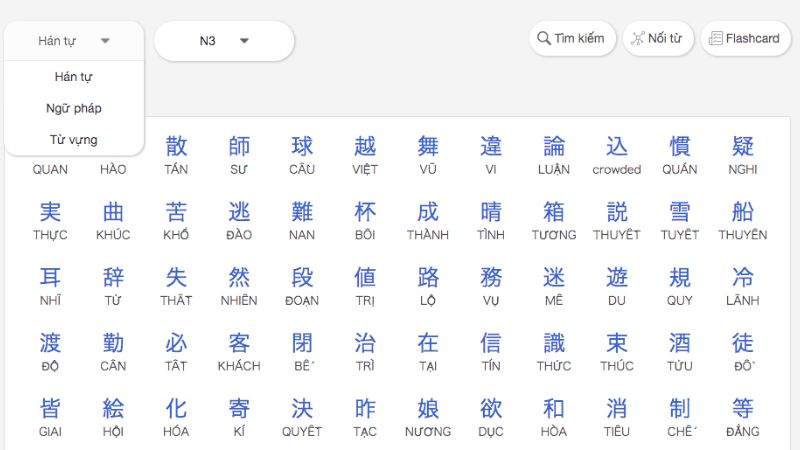Viewport: 800px width, 450px height.
Task: Open kanji 論 LUẬN
Action: (554, 155)
